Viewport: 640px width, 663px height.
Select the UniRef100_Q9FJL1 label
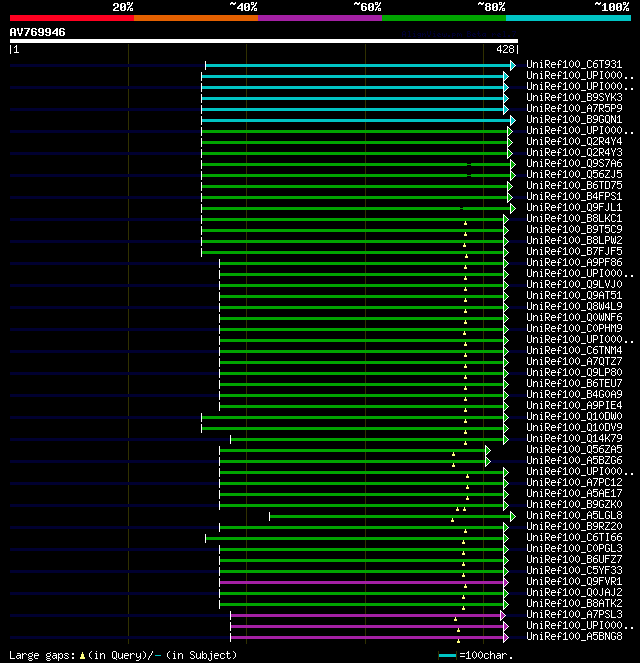[x=574, y=207]
